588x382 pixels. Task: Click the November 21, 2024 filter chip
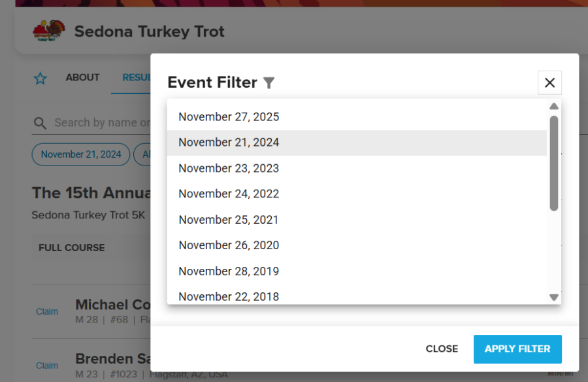coord(81,154)
